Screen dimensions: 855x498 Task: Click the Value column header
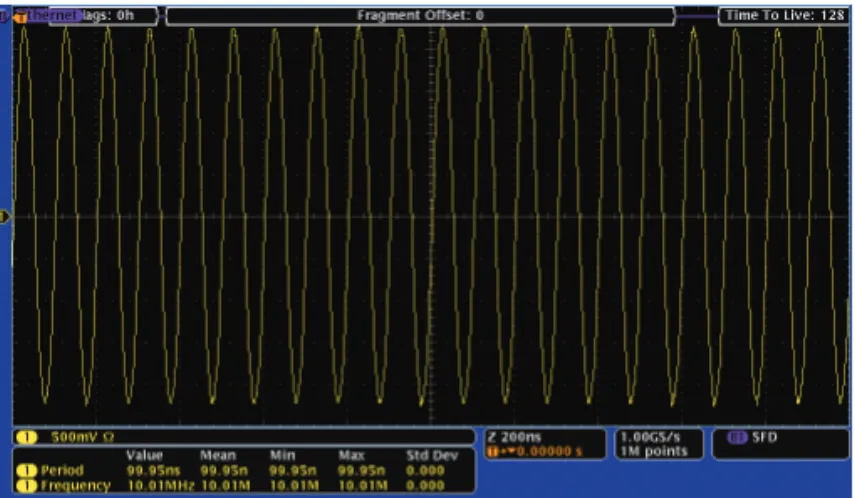tap(144, 455)
